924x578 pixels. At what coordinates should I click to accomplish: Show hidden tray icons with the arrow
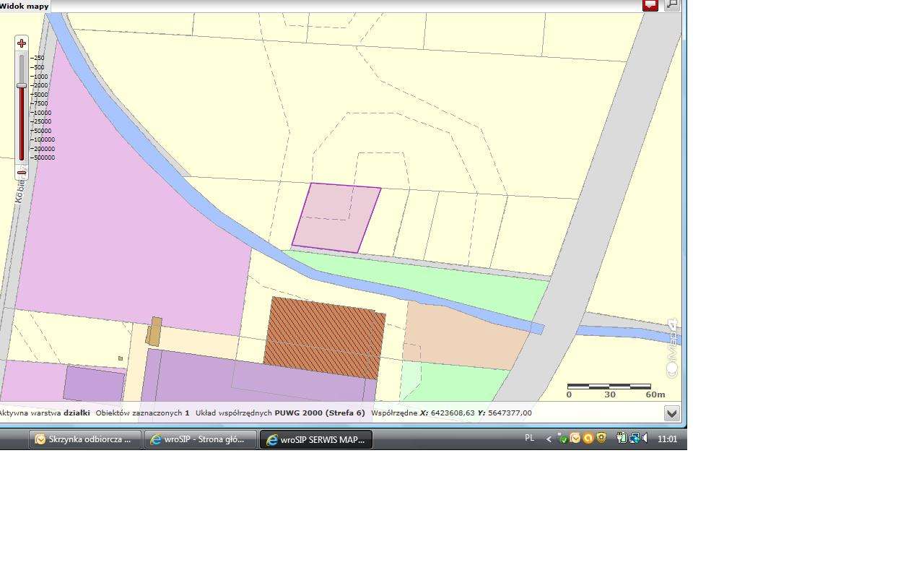[x=549, y=439]
